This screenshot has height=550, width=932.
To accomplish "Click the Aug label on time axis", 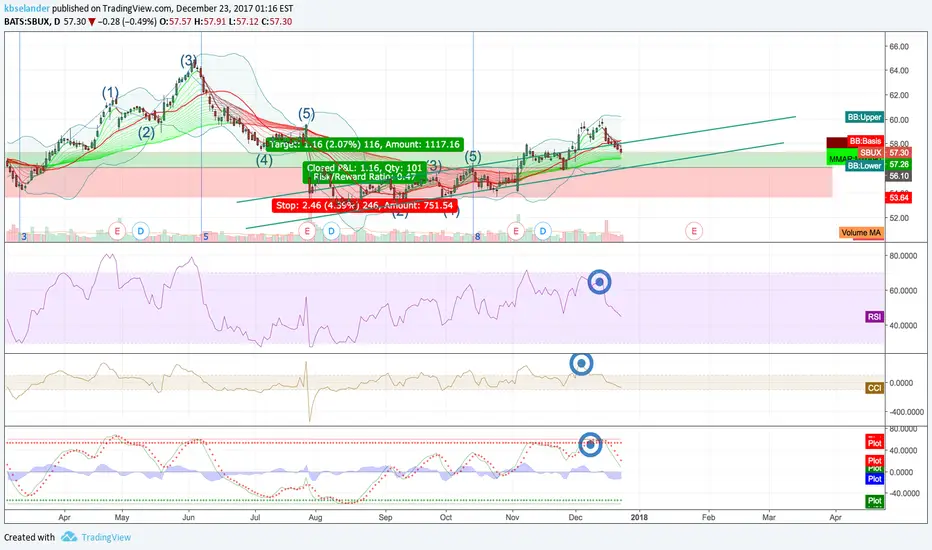I will [x=315, y=517].
